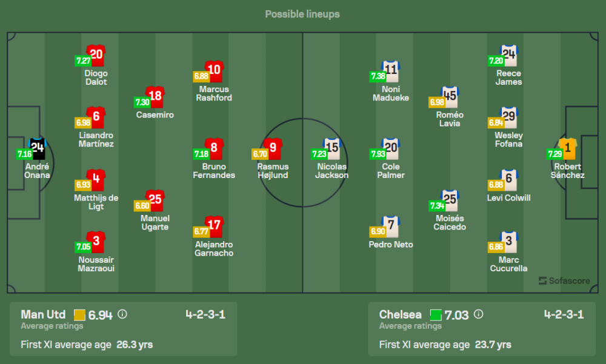Click Cole Palmer's 7.93 rating badge

coord(378,154)
